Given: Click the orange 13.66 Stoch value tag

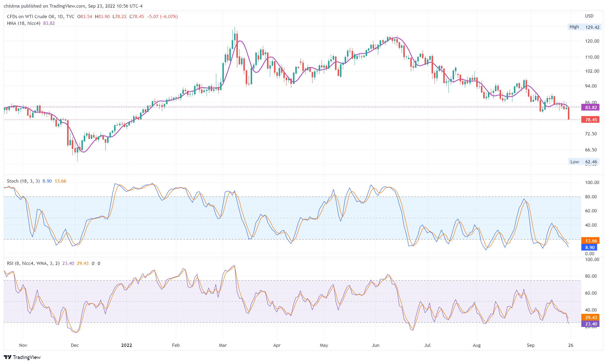Looking at the screenshot, I should click(590, 241).
